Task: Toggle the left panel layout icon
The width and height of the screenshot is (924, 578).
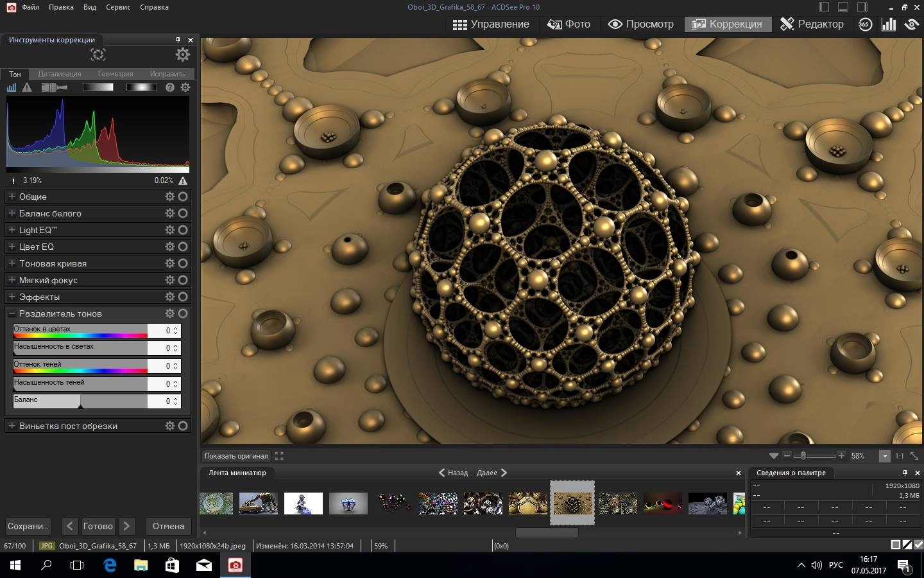Action: [824, 7]
